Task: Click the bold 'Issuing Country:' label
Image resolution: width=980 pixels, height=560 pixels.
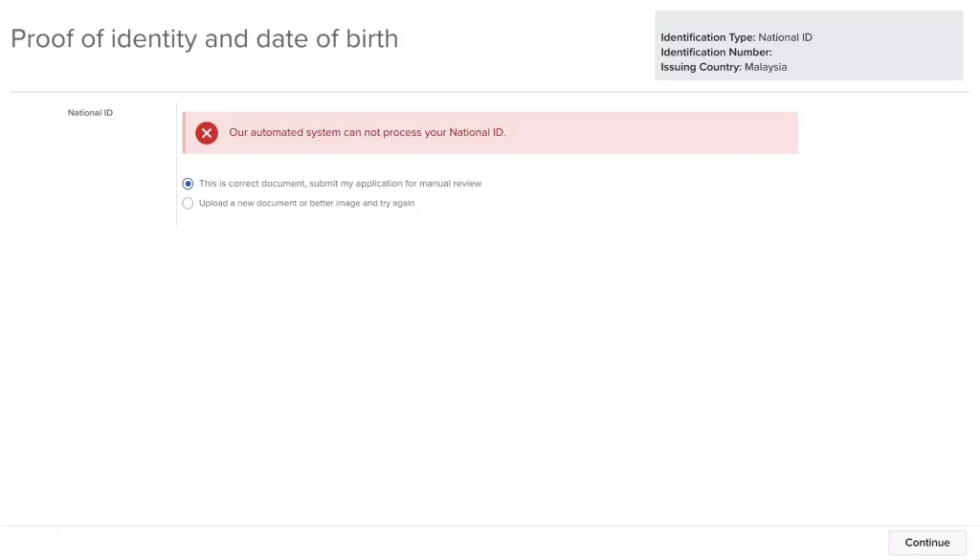Action: coord(701,67)
